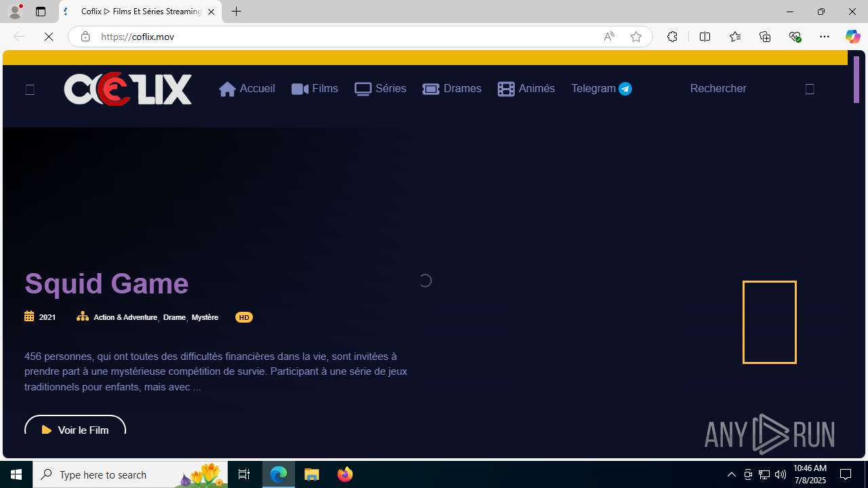Click the 2021 release year
868x488 pixels.
point(47,317)
